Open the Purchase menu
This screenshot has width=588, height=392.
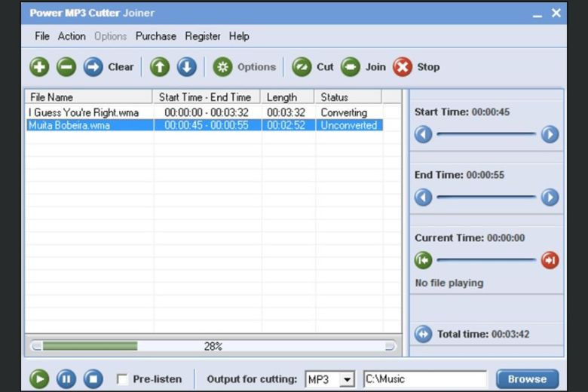pyautogui.click(x=156, y=36)
